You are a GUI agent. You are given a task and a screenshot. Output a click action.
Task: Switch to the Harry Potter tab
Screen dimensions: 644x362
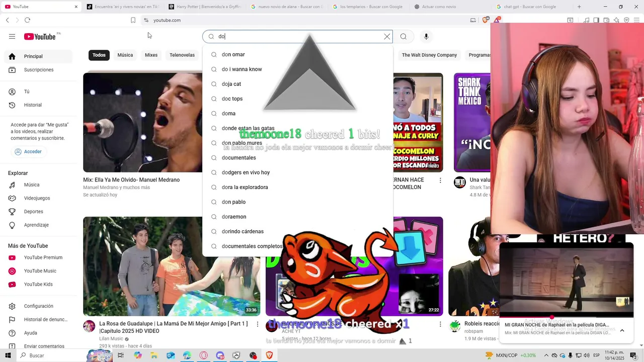coord(205,7)
